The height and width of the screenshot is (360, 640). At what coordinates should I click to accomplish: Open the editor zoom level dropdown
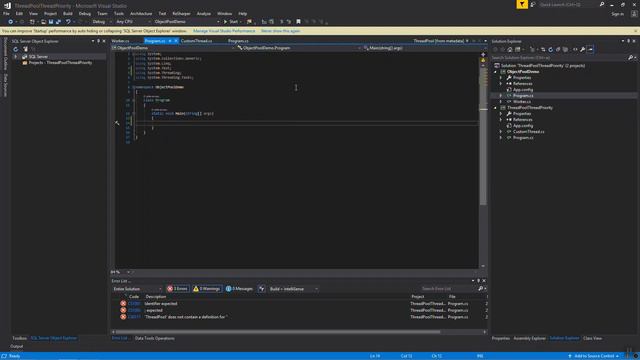coord(128,272)
